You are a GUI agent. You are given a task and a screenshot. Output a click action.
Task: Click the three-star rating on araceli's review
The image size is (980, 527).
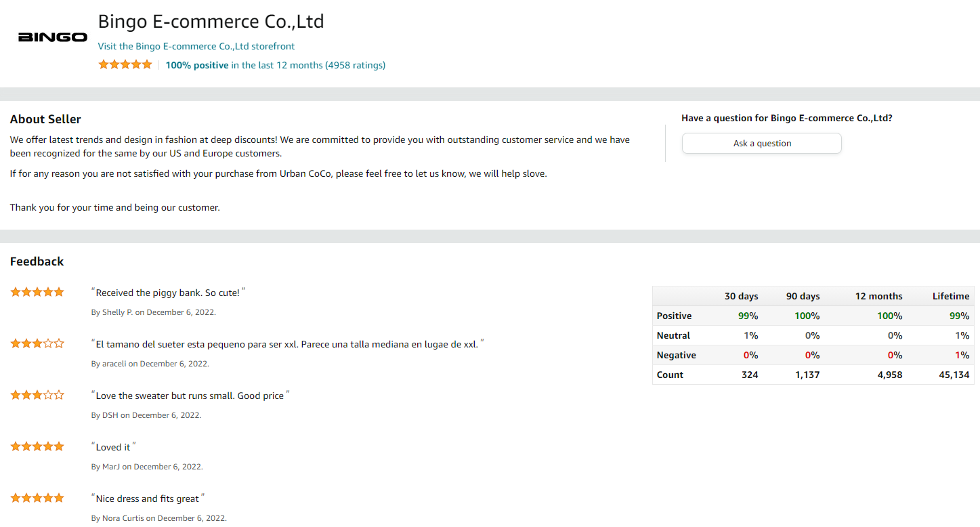[x=37, y=343]
